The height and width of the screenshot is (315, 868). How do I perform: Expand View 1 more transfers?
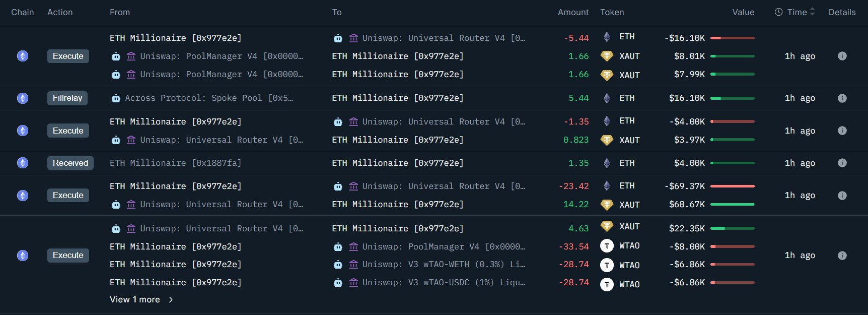tap(135, 299)
